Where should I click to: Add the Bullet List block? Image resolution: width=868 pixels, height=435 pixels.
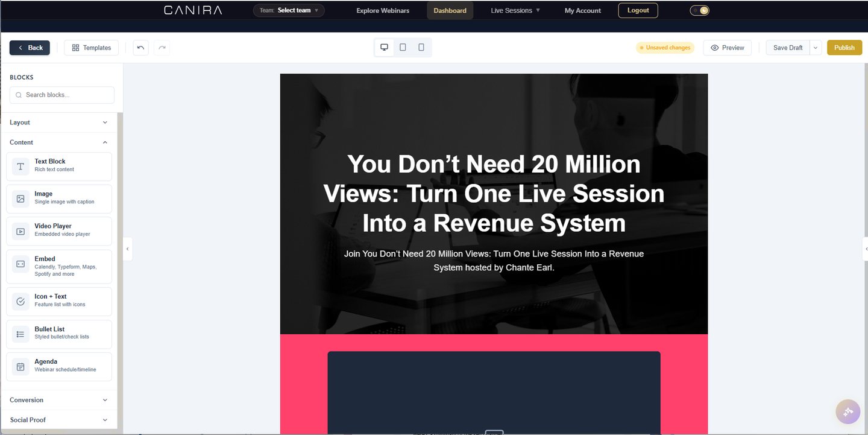(x=59, y=334)
